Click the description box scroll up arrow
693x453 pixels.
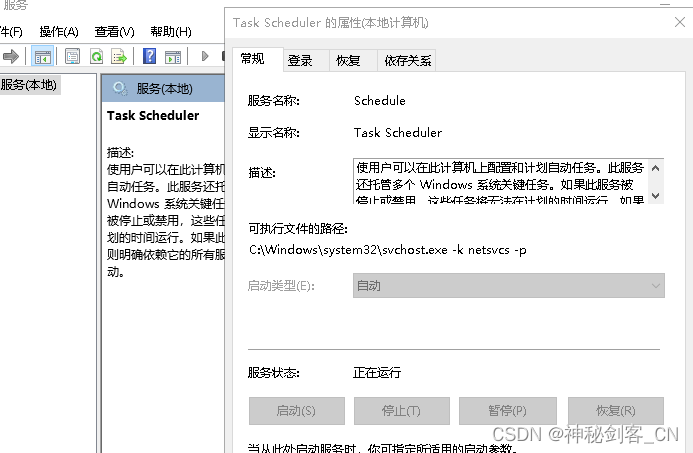coord(656,168)
